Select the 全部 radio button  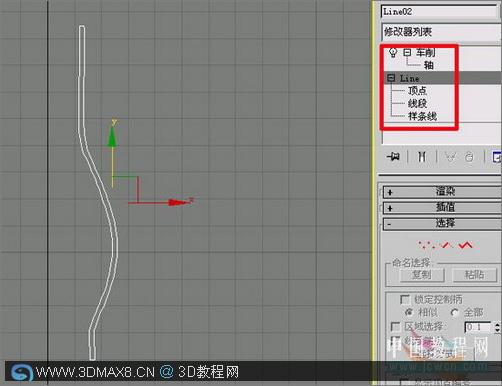point(454,313)
